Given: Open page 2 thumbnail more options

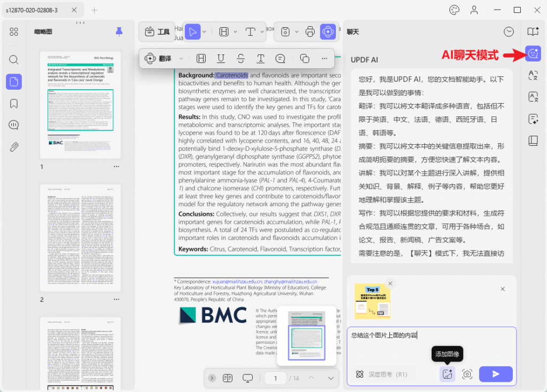Looking at the screenshot, I should pos(116,299).
